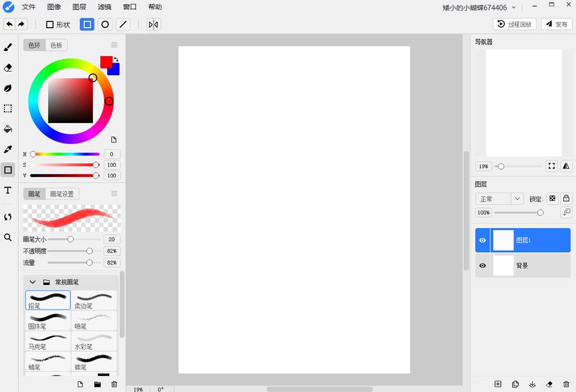Select the eraser tool
This screenshot has width=576, height=392.
[x=7, y=68]
